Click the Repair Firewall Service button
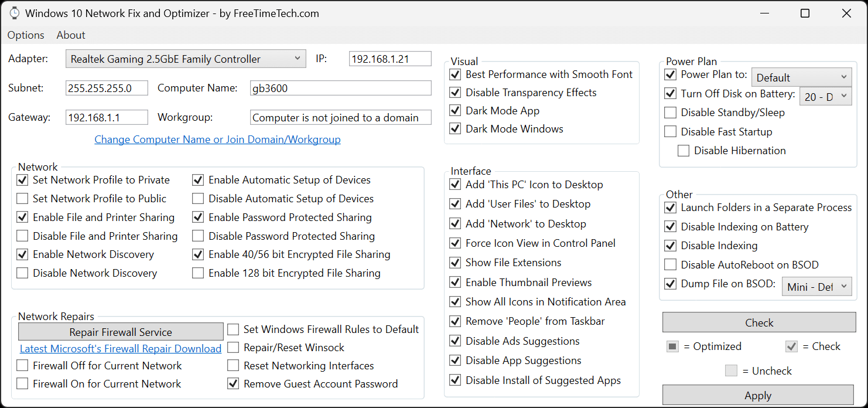 (x=120, y=331)
